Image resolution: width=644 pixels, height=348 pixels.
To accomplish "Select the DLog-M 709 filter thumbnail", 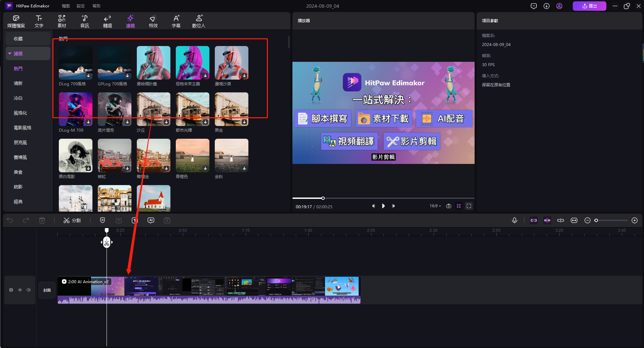I will [76, 109].
